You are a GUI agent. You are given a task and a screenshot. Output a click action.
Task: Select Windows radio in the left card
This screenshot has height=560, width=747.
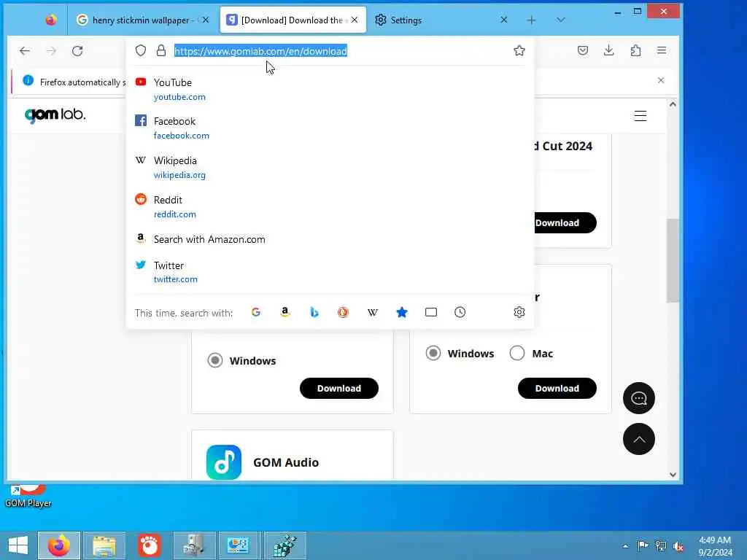215,360
